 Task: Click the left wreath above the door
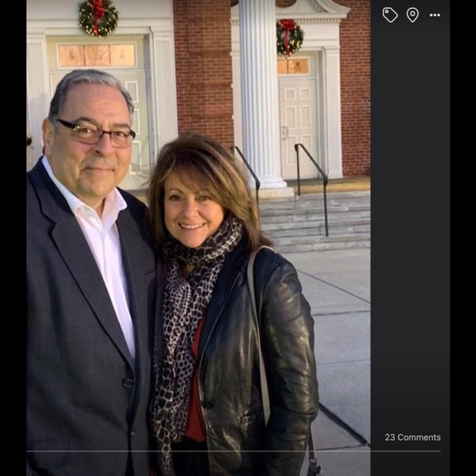pos(98,17)
